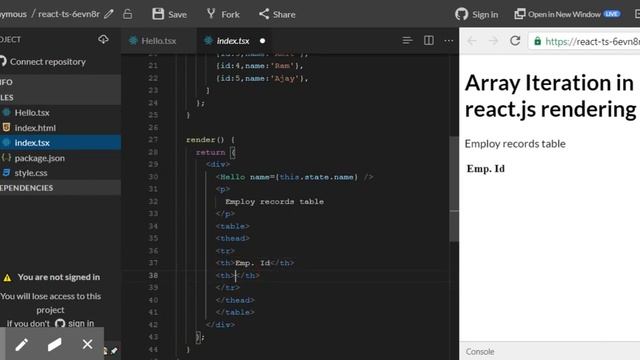Reload the preview pane
The image size is (640, 360).
click(x=515, y=41)
